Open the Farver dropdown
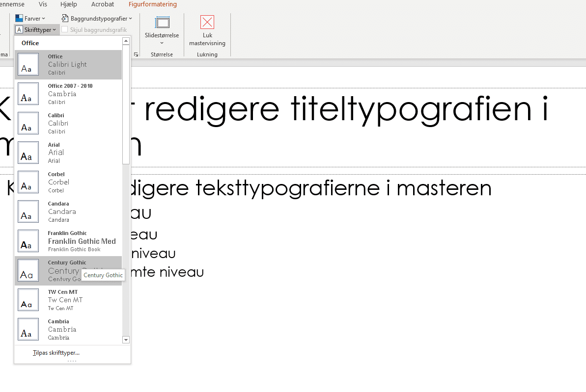586x392 pixels. 44,18
